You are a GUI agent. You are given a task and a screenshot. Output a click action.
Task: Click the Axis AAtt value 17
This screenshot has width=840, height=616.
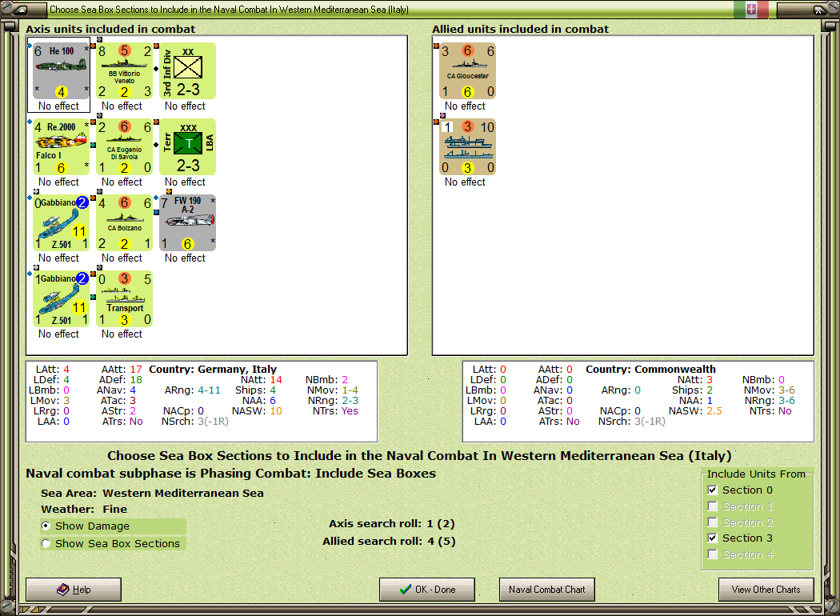(136, 369)
